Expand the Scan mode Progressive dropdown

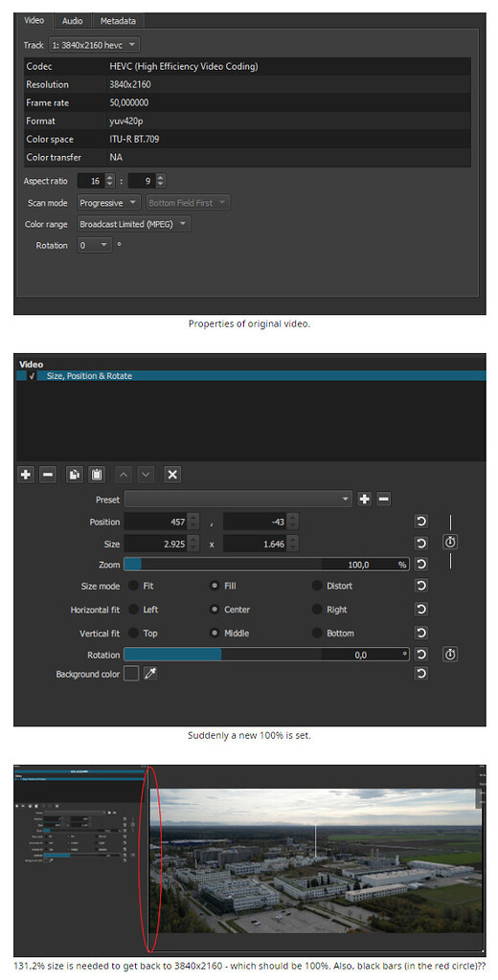pos(109,203)
